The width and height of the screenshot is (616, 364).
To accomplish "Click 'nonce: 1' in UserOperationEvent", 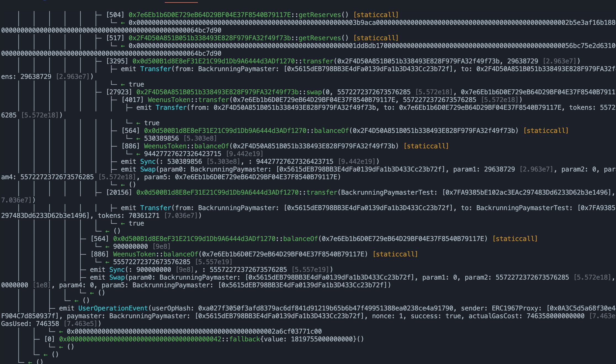I will tap(387, 316).
